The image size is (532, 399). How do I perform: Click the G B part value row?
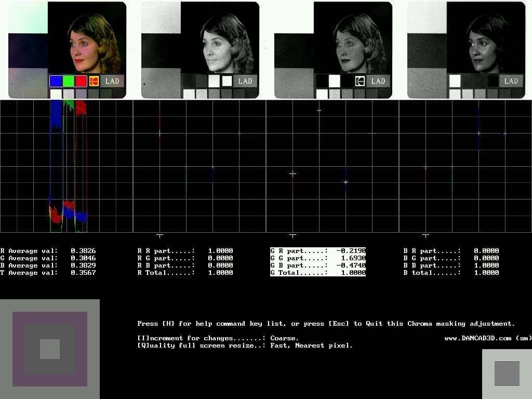(317, 265)
